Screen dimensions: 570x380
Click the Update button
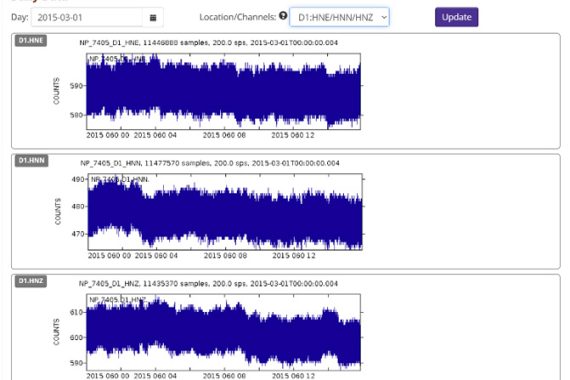coord(457,17)
